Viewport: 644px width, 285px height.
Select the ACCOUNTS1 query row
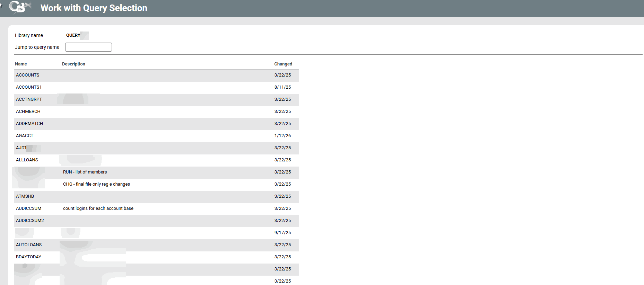(x=29, y=87)
